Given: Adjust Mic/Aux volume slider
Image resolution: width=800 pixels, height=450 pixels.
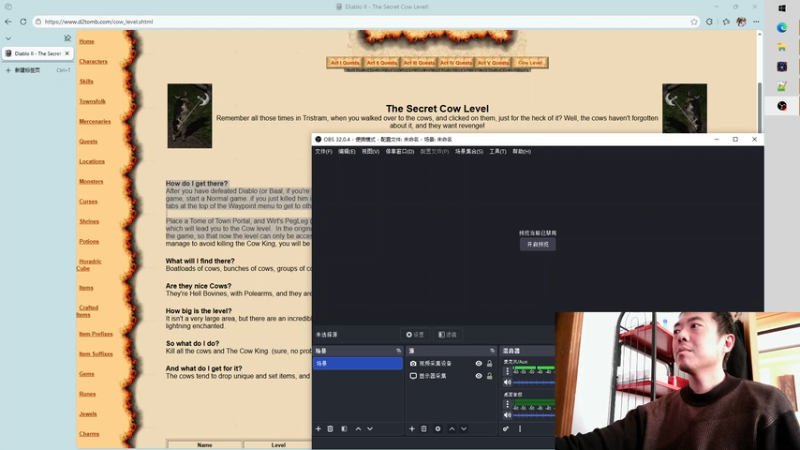Looking at the screenshot, I should pos(534,382).
